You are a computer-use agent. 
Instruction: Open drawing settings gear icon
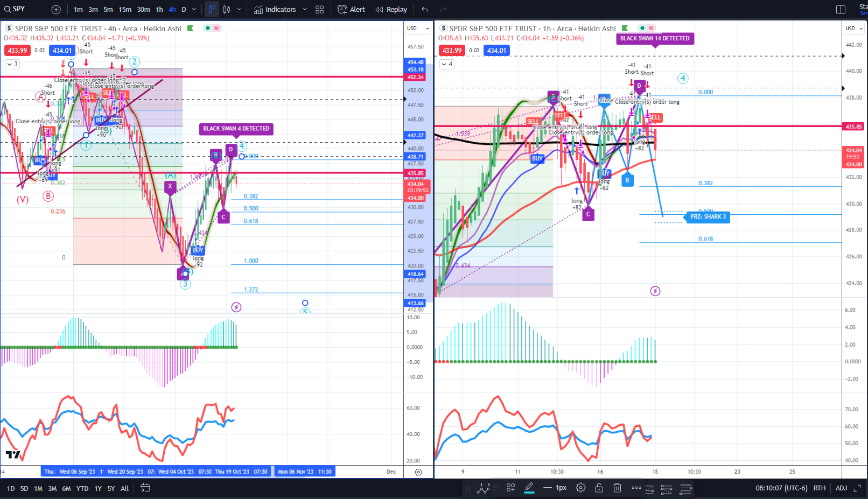[x=580, y=488]
